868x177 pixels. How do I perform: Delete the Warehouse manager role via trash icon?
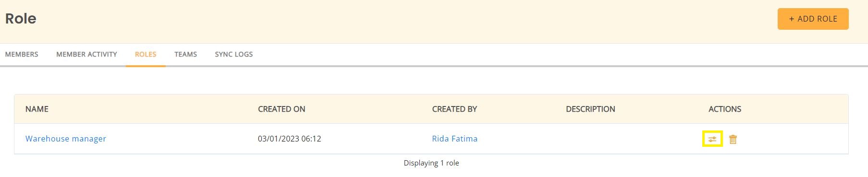click(x=733, y=139)
